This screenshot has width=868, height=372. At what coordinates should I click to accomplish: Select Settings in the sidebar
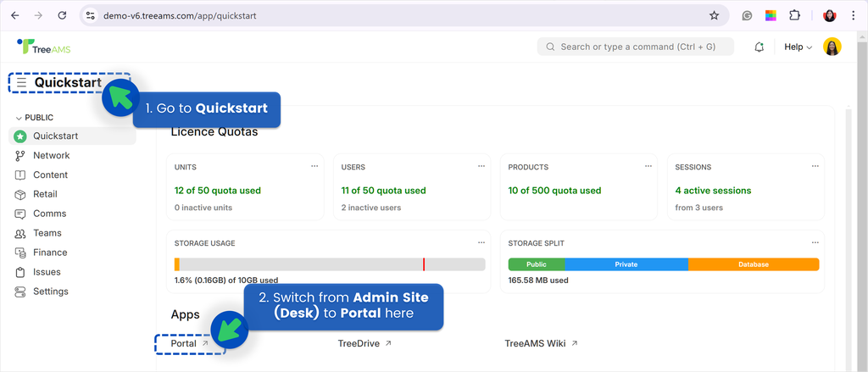click(73, 291)
